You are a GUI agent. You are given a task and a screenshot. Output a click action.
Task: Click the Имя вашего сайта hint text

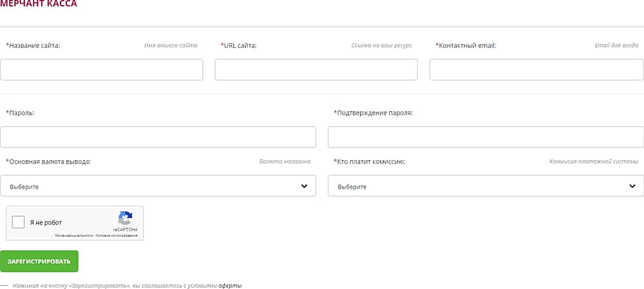pyautogui.click(x=171, y=46)
